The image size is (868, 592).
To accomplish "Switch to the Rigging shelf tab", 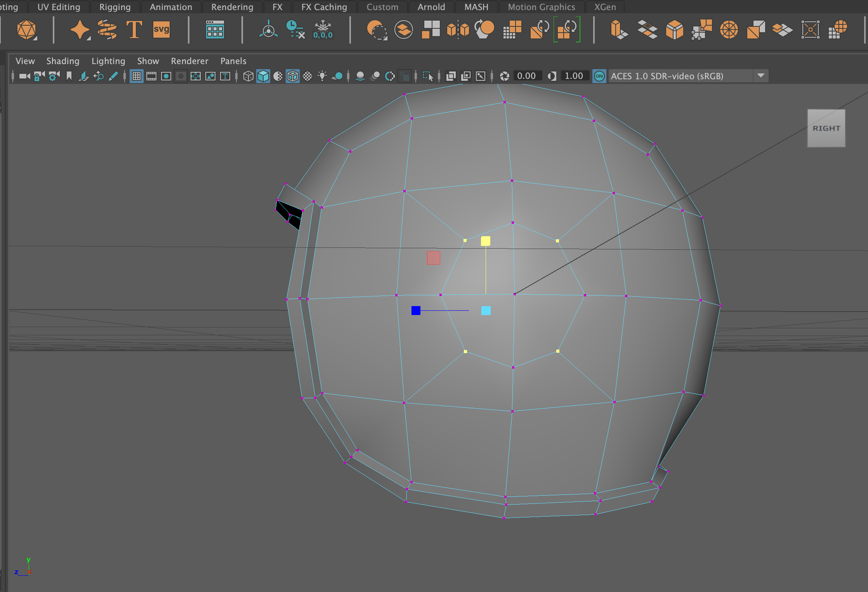I will (115, 7).
